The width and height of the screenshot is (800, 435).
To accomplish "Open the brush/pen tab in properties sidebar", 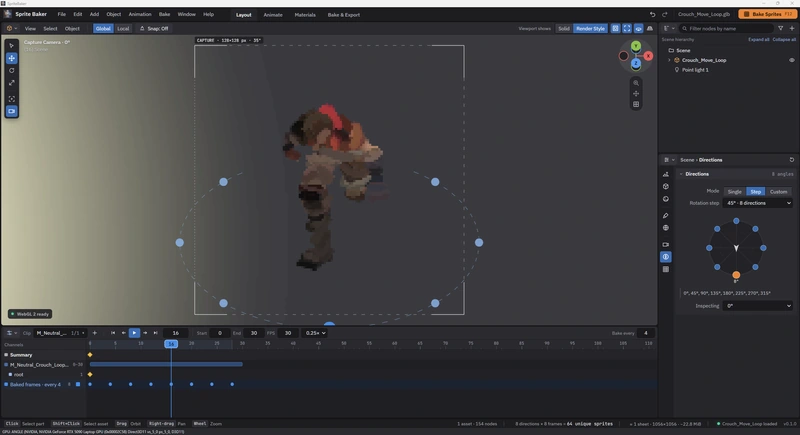I will coord(666,216).
